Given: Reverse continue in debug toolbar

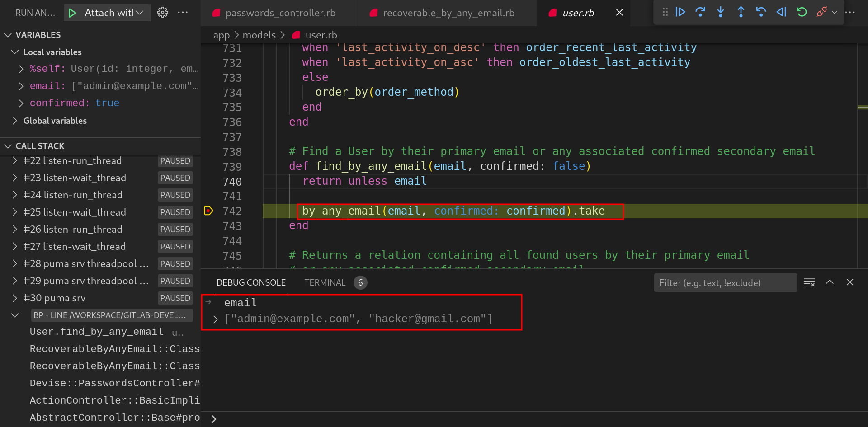Looking at the screenshot, I should coord(781,12).
